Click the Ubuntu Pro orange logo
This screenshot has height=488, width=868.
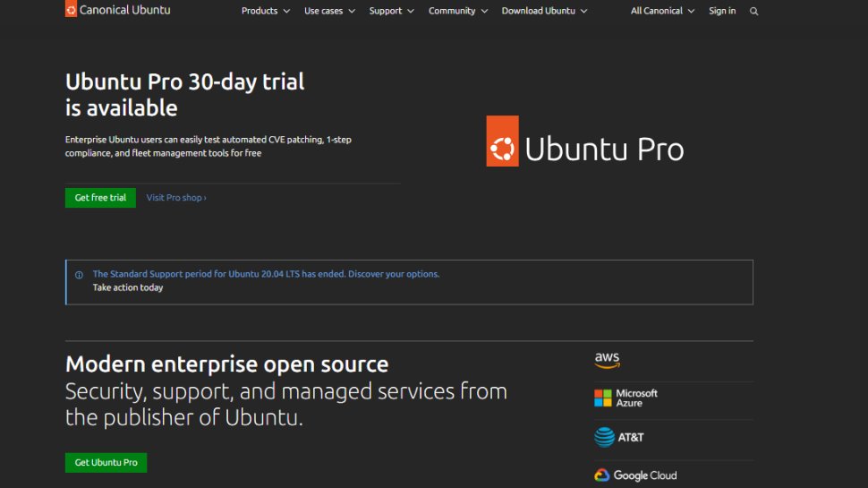click(x=502, y=141)
